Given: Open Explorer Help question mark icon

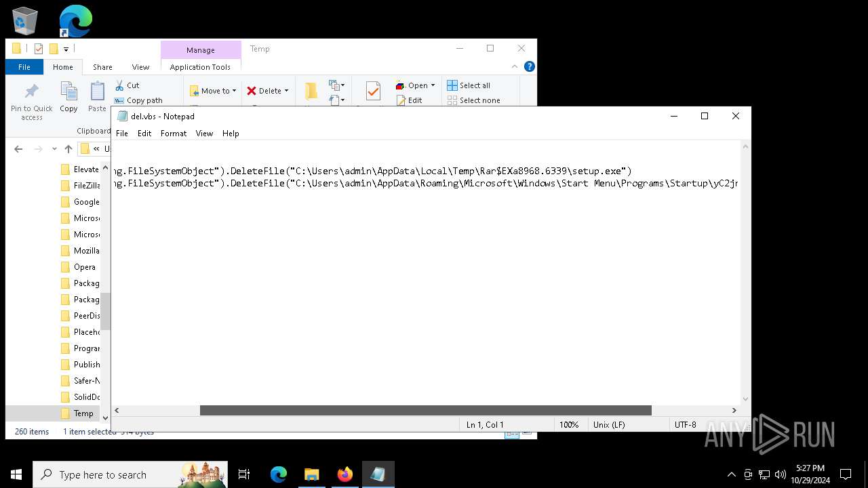Looking at the screenshot, I should click(530, 66).
